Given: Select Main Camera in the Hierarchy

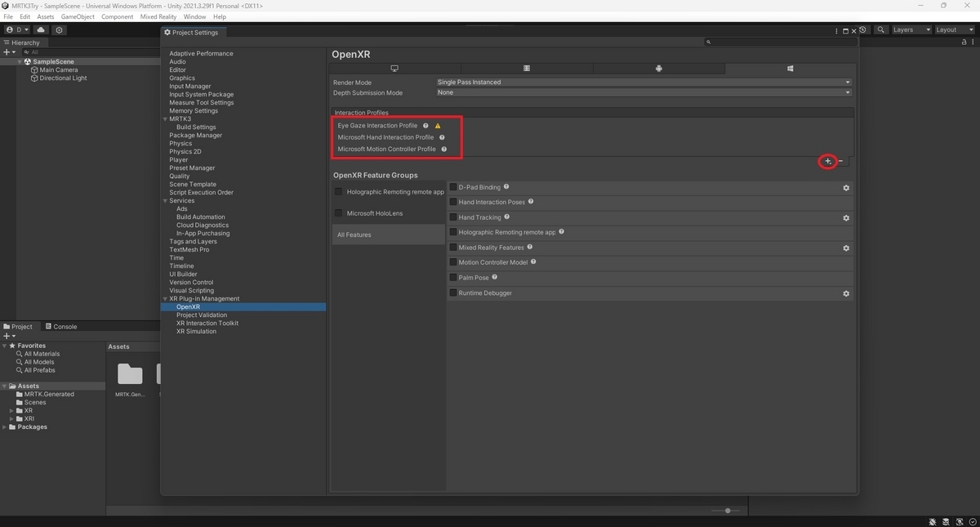Looking at the screenshot, I should coord(59,70).
